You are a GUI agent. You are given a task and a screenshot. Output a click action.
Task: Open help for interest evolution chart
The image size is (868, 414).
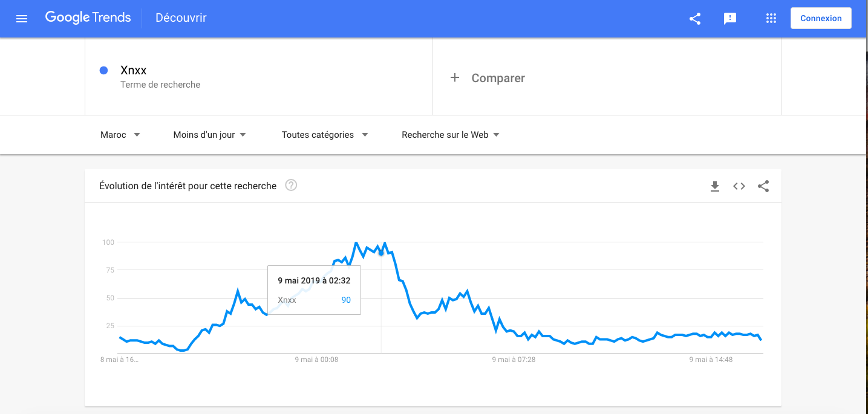pos(291,186)
